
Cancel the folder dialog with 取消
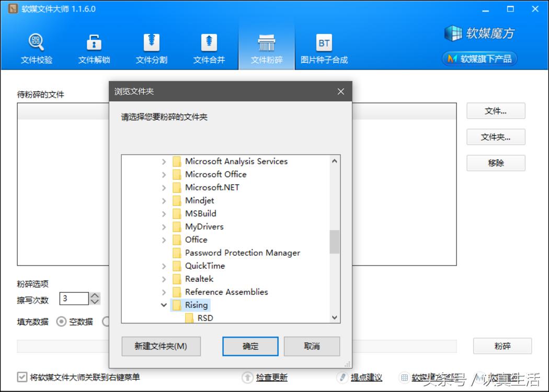click(312, 346)
